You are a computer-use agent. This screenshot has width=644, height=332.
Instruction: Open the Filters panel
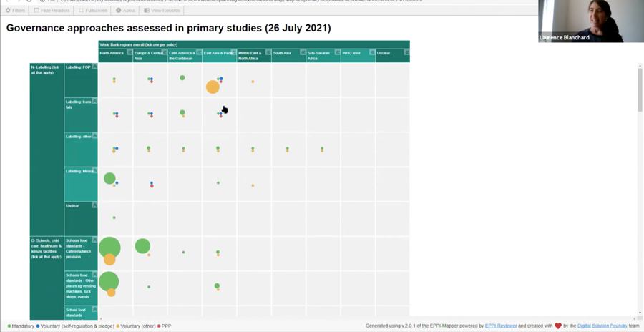(x=16, y=11)
